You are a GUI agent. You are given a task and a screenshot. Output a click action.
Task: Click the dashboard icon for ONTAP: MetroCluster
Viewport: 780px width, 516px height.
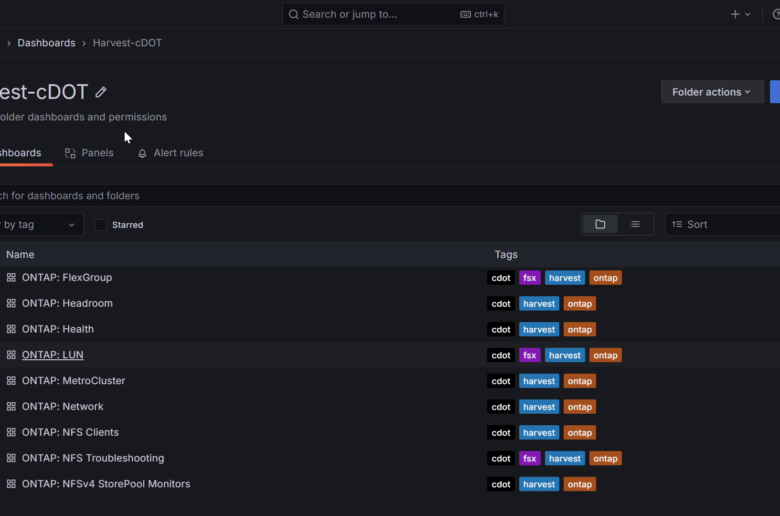click(x=11, y=381)
